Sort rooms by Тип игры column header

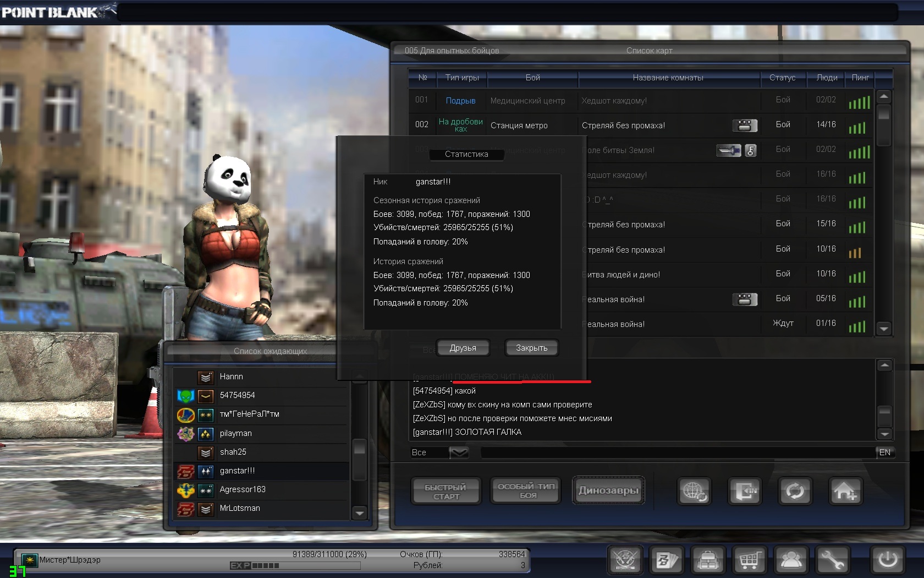click(x=462, y=78)
